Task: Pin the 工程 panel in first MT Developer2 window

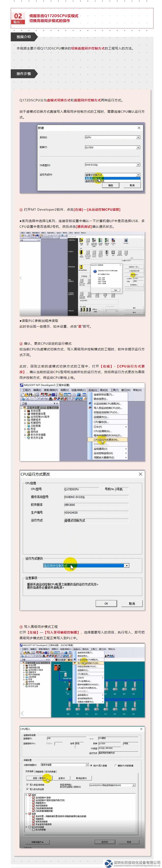Action: 54,403
